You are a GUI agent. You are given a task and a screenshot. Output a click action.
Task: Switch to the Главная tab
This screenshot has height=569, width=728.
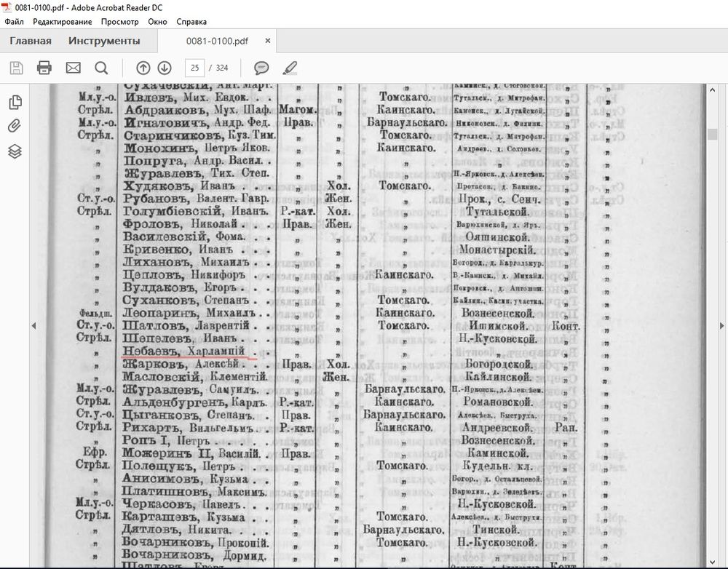pyautogui.click(x=31, y=41)
